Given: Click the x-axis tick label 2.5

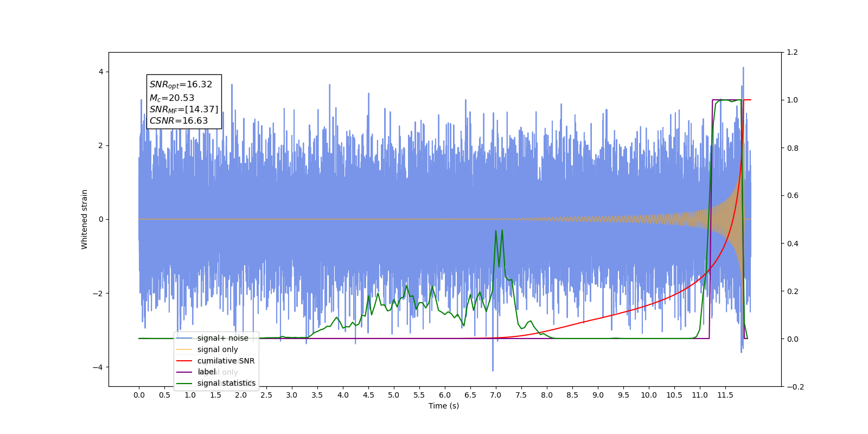Looking at the screenshot, I should coord(266,395).
